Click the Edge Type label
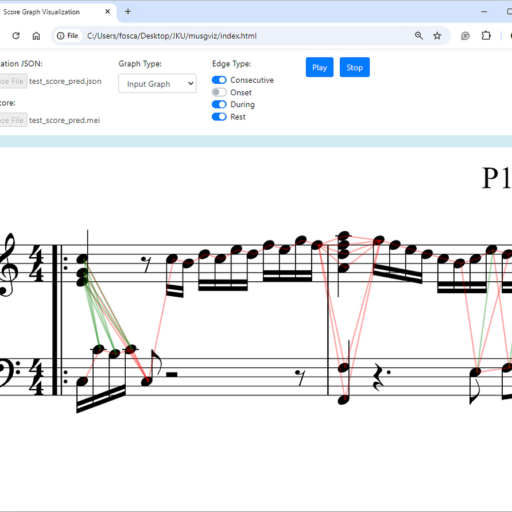Screen dimensions: 512x512 point(231,64)
